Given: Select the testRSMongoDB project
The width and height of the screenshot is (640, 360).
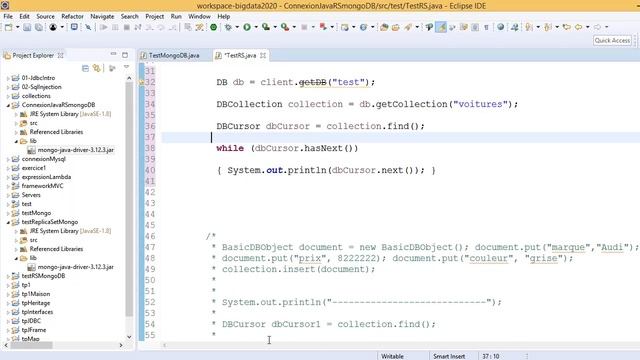Looking at the screenshot, I should (x=43, y=276).
